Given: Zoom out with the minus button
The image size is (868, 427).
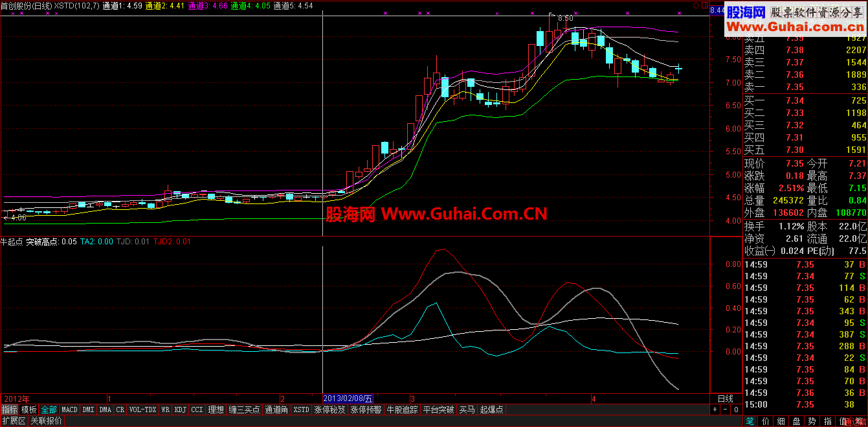Looking at the screenshot, I should 726,410.
